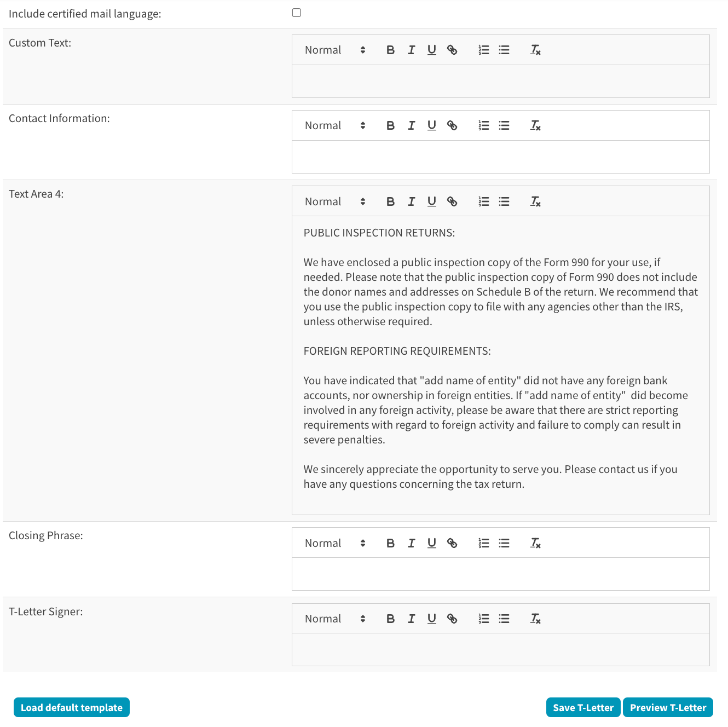The height and width of the screenshot is (727, 728).
Task: Click into the Custom Text editor field
Action: coord(500,81)
